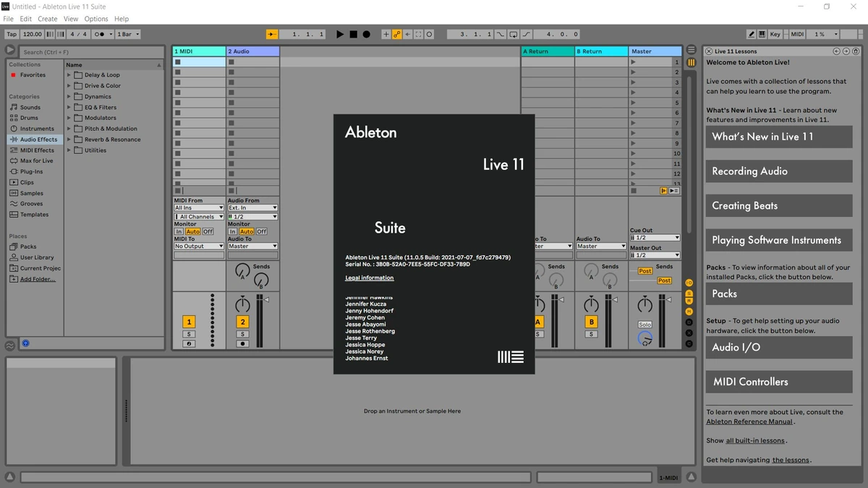Toggle the Automation Arm chain icon
Image resolution: width=868 pixels, height=488 pixels.
click(x=397, y=34)
